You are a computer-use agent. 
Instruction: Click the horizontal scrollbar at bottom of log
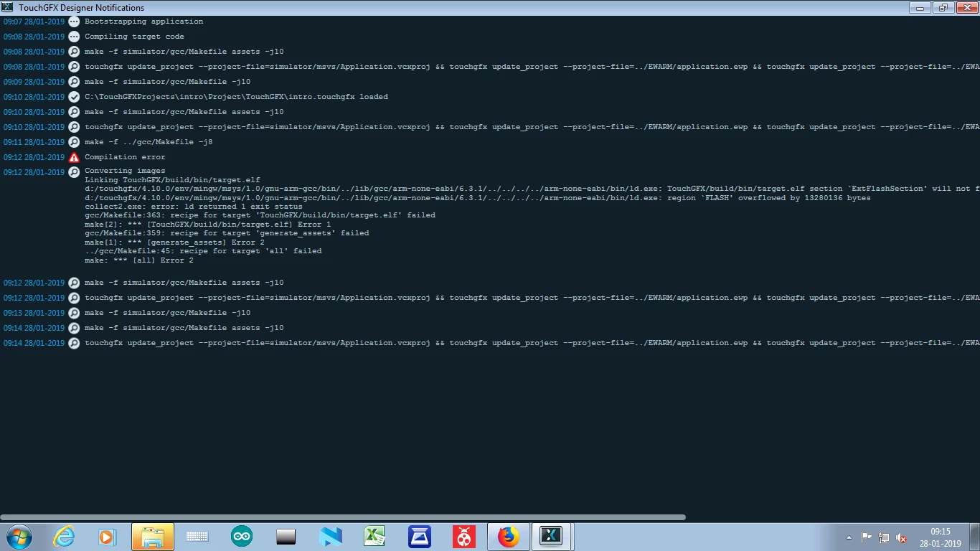click(x=343, y=517)
